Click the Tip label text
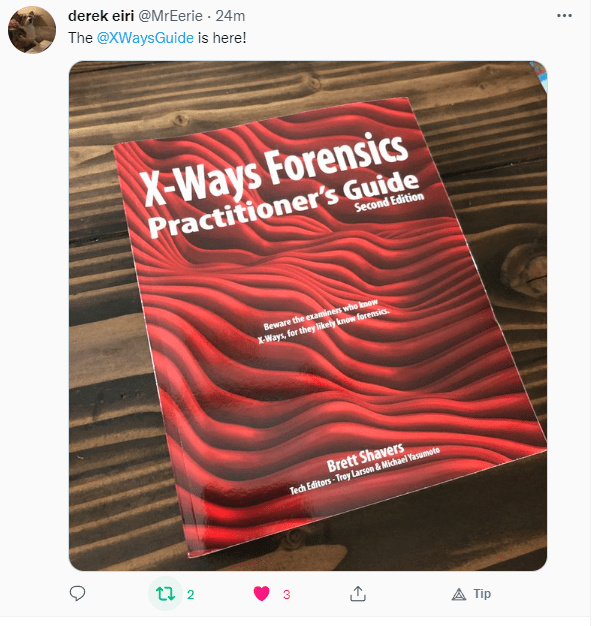604x626 pixels. [x=482, y=594]
